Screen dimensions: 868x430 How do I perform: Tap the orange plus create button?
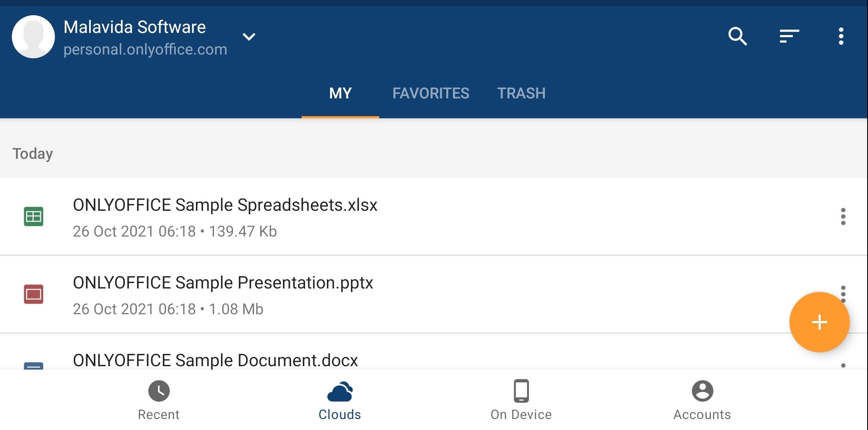click(819, 322)
